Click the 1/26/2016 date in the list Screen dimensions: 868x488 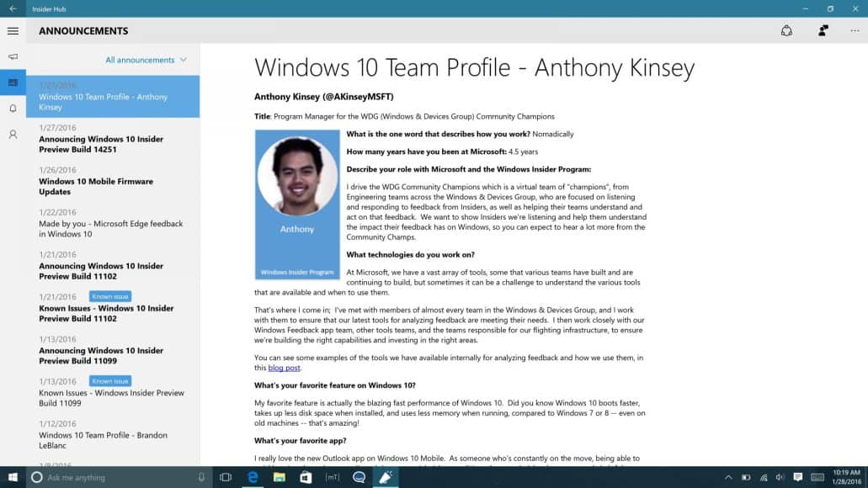(x=57, y=170)
